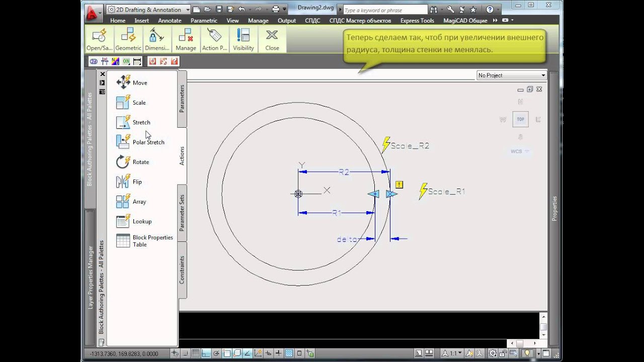Screen dimensions: 644x362
Task: Click the binoculars search icon
Action: 434,10
